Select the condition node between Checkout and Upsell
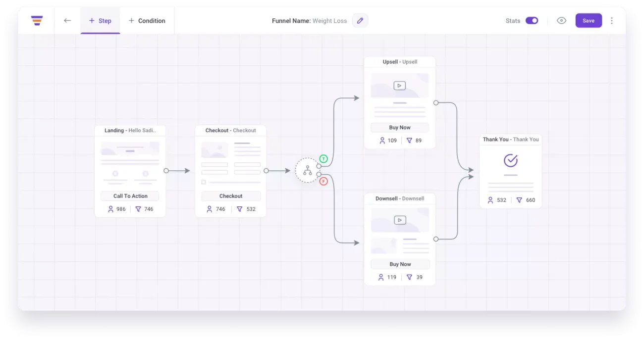This screenshot has width=644, height=340. [x=307, y=170]
